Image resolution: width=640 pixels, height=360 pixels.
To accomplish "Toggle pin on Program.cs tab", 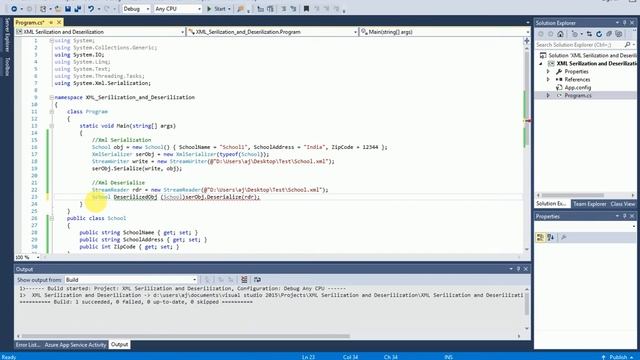I will click(x=51, y=22).
